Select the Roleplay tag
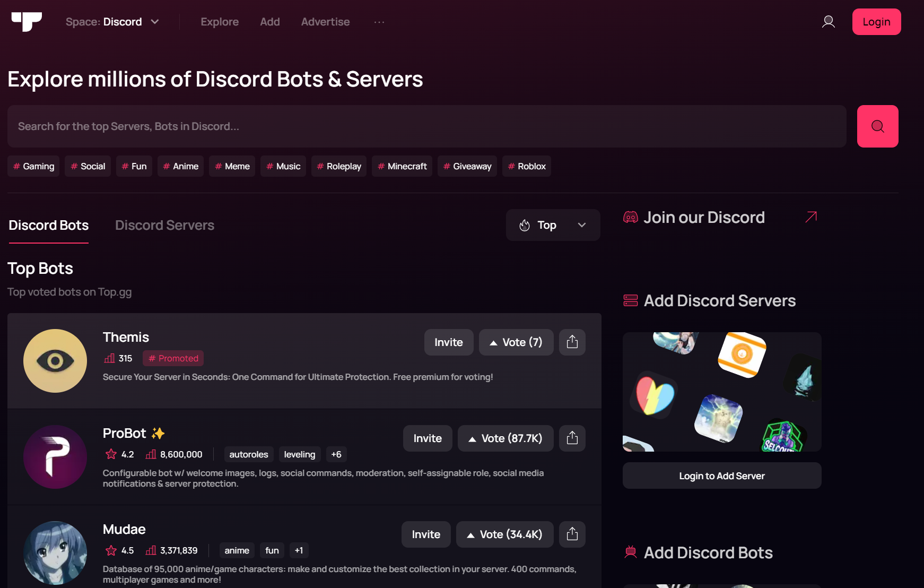 [339, 166]
